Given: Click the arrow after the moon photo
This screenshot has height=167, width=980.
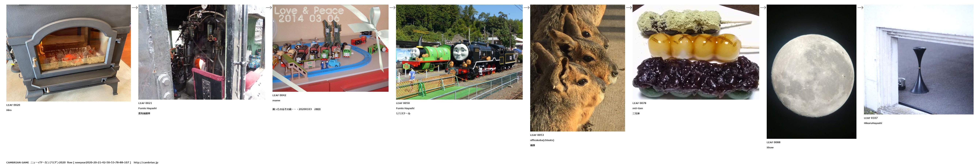Looking at the screenshot, I should point(860,8).
